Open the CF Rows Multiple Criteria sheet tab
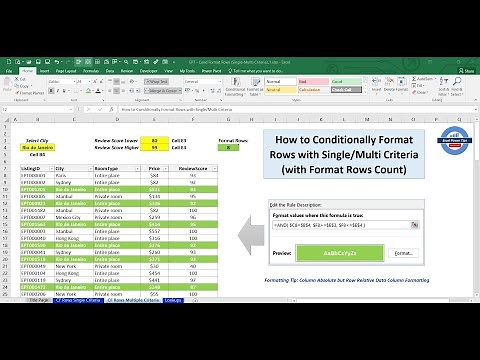Viewport: 480px width, 360px height. [x=133, y=300]
